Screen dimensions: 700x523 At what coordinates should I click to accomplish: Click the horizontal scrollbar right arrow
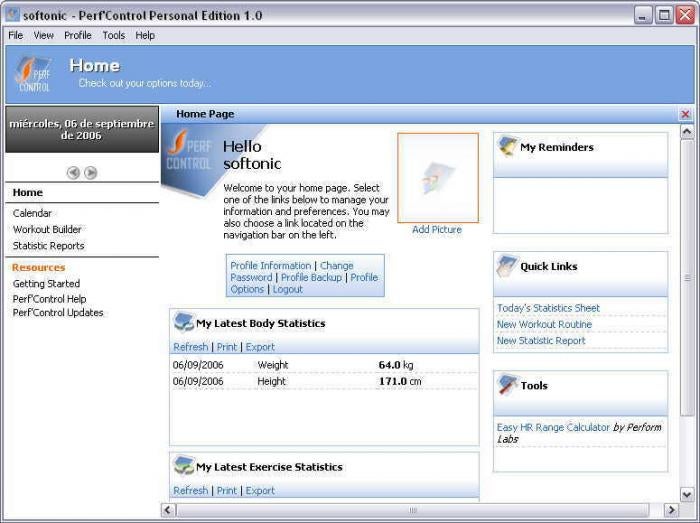pyautogui.click(x=671, y=510)
